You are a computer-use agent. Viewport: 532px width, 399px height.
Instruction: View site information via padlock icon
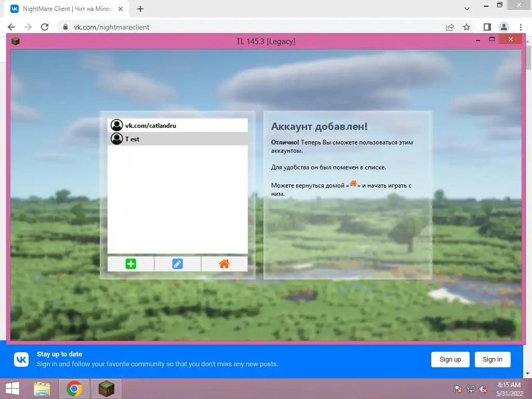tap(65, 27)
